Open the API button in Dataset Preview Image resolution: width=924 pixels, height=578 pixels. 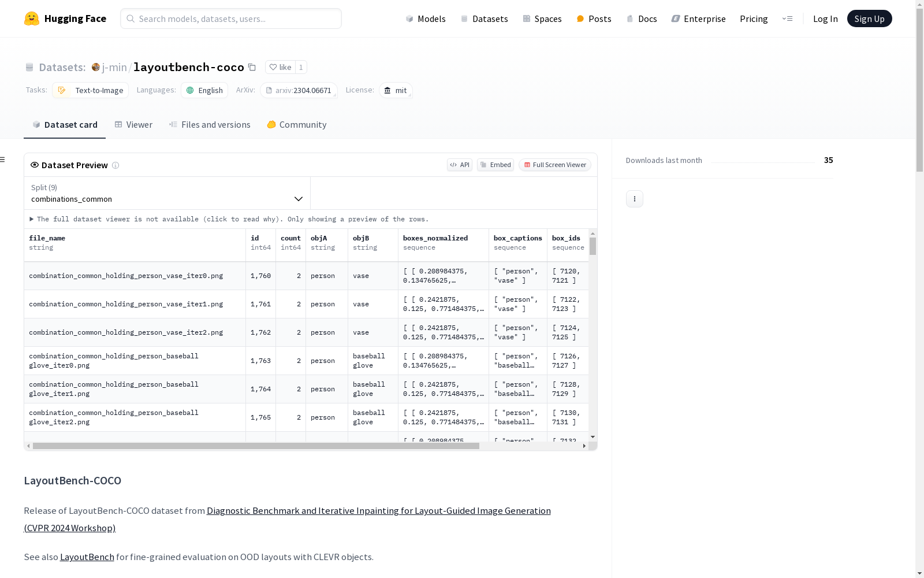tap(460, 165)
